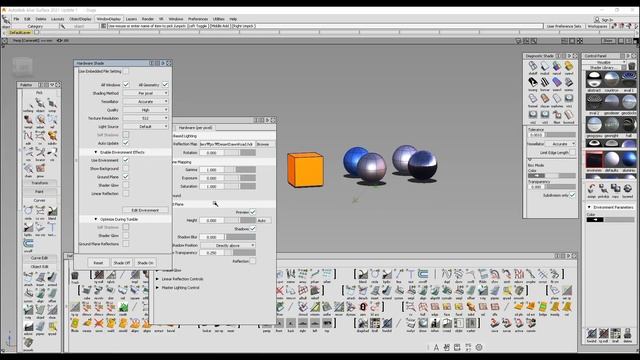Collapse the Optimize During Tumble section

coord(96,219)
